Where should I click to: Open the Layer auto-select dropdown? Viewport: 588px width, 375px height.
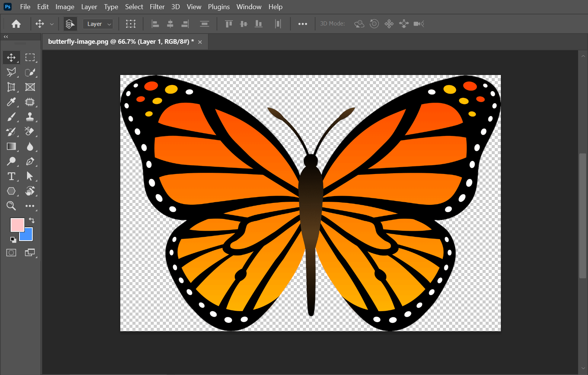point(98,24)
